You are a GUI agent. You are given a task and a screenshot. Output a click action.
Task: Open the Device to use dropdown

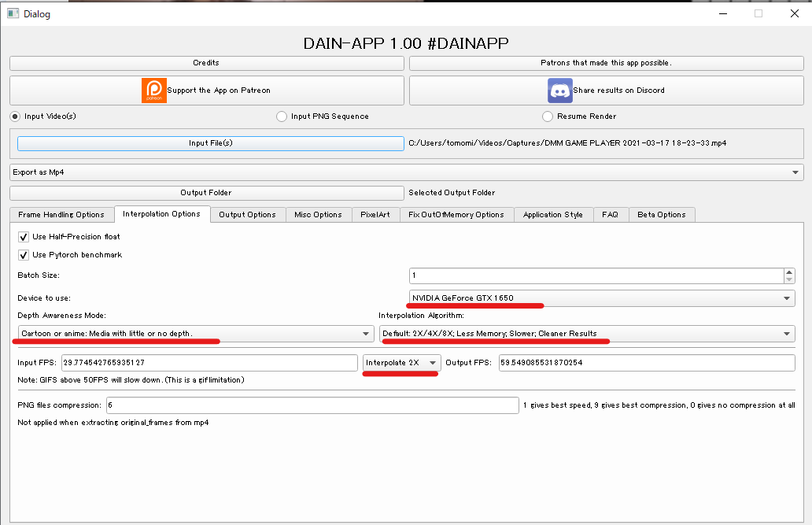[x=602, y=298]
